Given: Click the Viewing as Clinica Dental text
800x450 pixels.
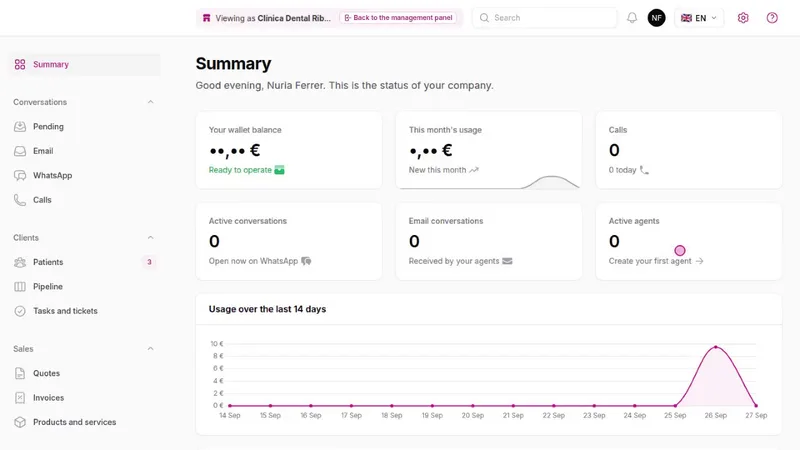Looking at the screenshot, I should click(x=273, y=18).
